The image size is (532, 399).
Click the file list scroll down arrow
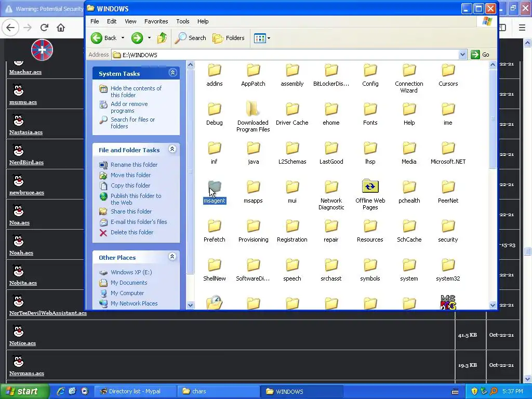pos(493,305)
